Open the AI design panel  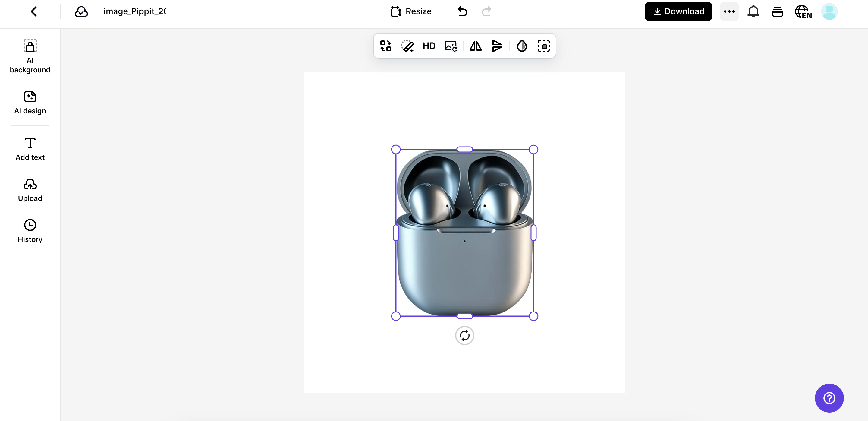click(30, 103)
